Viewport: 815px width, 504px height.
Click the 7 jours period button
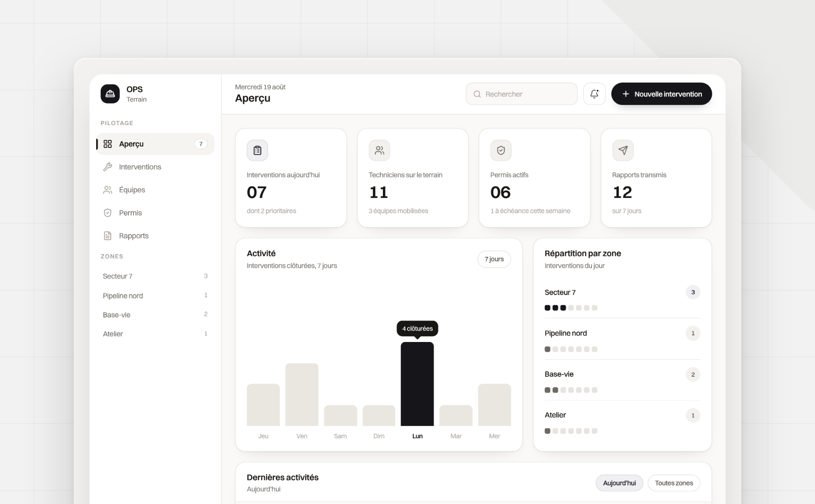[494, 259]
